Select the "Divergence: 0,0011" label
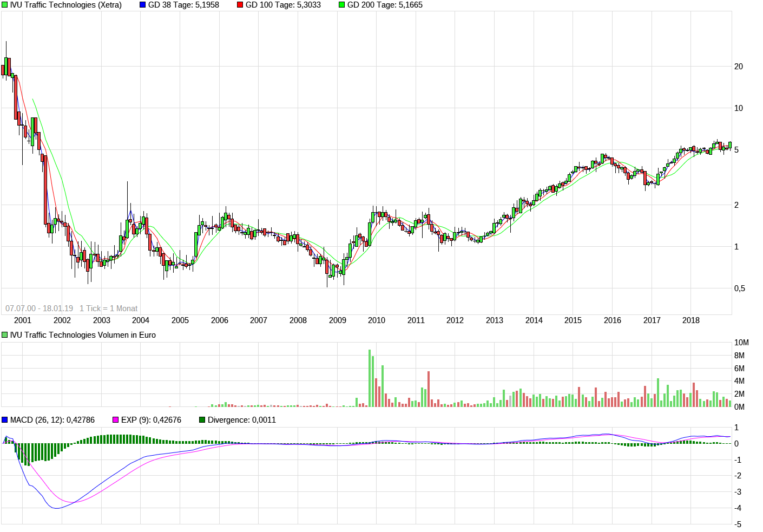The width and height of the screenshot is (763, 532). click(242, 420)
